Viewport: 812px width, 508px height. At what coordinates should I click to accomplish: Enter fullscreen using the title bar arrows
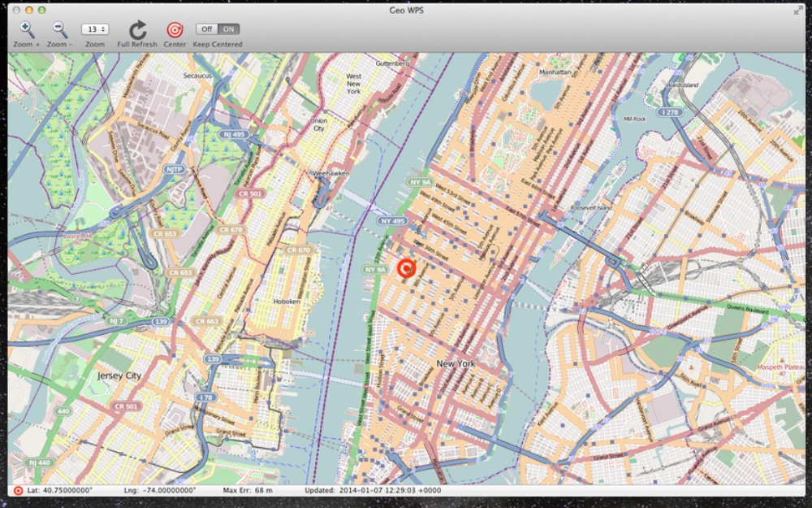[797, 10]
